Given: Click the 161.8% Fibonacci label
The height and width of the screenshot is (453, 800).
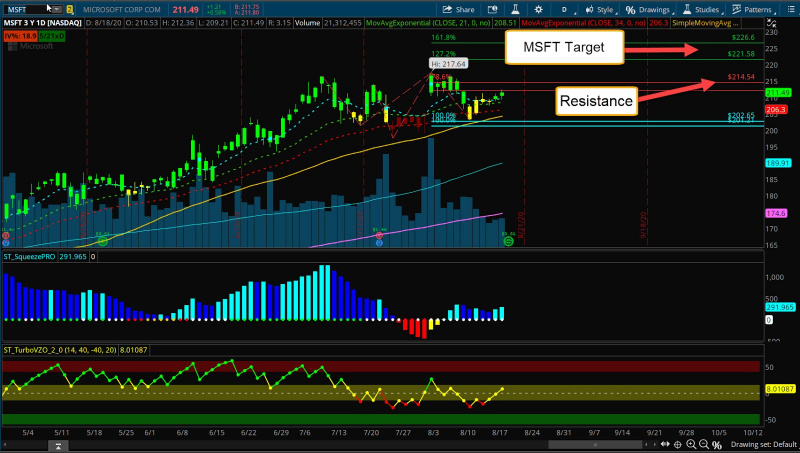Looking at the screenshot, I should coord(443,37).
